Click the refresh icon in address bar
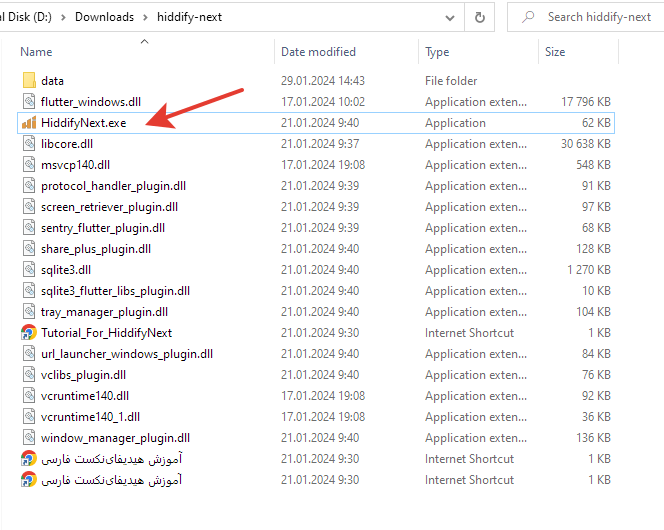 point(479,17)
